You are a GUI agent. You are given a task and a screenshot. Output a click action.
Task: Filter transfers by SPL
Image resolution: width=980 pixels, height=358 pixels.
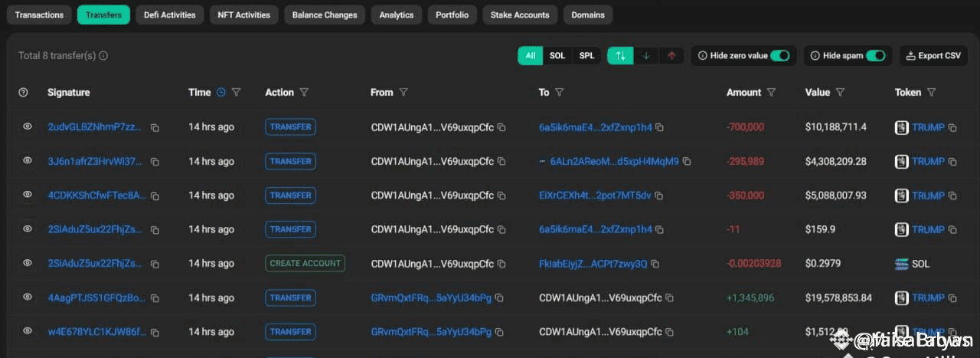tap(586, 55)
